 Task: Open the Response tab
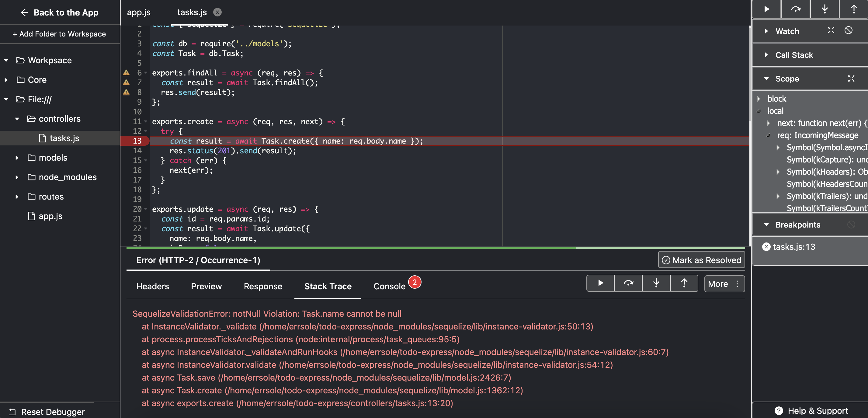click(263, 286)
